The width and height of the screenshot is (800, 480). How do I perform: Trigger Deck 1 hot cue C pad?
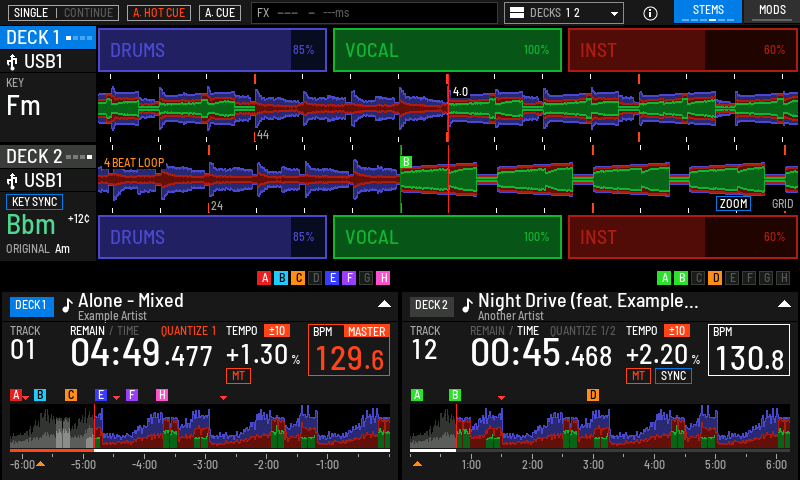point(298,278)
